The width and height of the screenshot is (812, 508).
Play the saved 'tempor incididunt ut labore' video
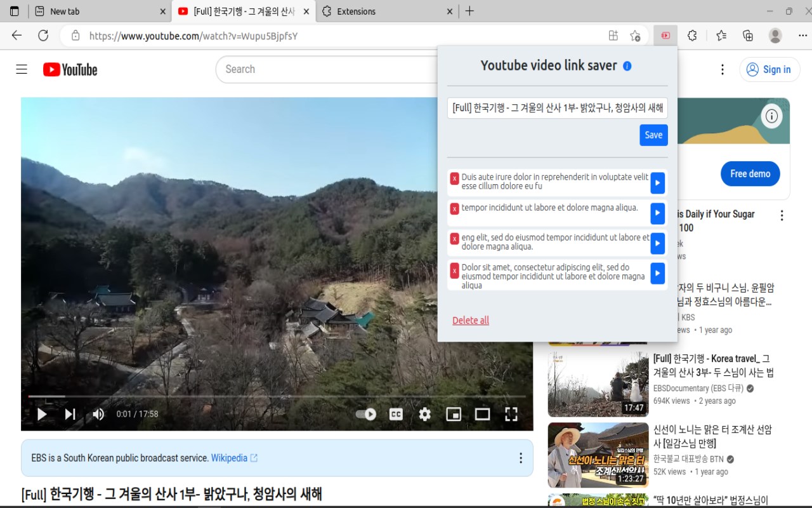[x=657, y=213]
